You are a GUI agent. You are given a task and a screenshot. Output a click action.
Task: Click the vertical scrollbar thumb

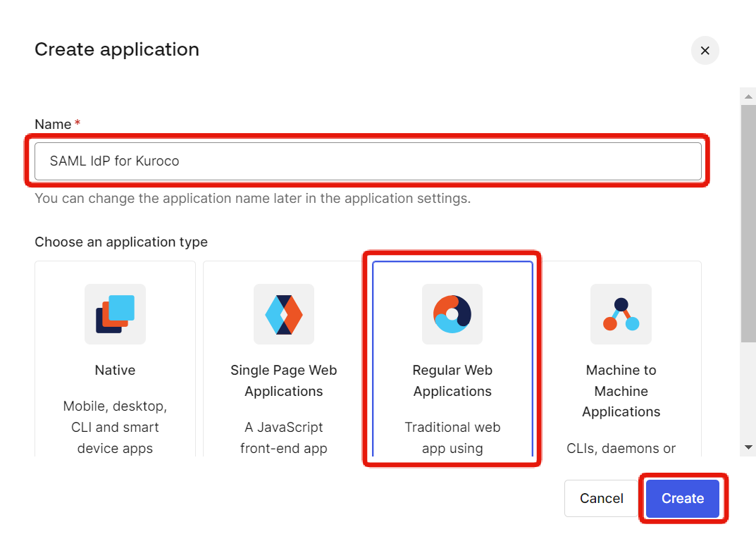point(748,224)
